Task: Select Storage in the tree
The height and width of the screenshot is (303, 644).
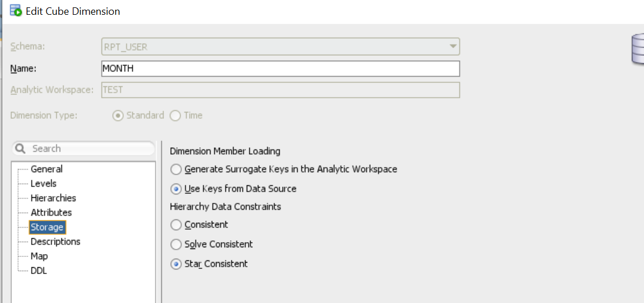Action: coord(47,227)
